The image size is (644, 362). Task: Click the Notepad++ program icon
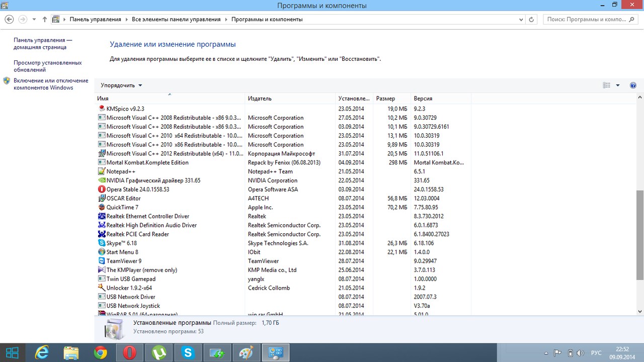point(102,171)
